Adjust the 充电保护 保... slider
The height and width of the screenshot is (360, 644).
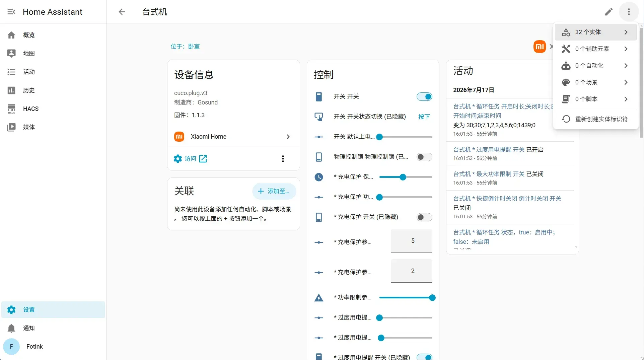click(406, 177)
